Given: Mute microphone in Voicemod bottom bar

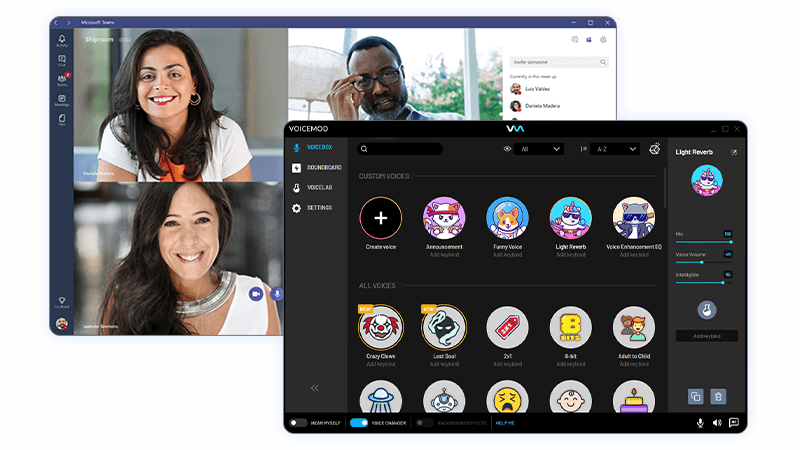Looking at the screenshot, I should click(x=700, y=423).
